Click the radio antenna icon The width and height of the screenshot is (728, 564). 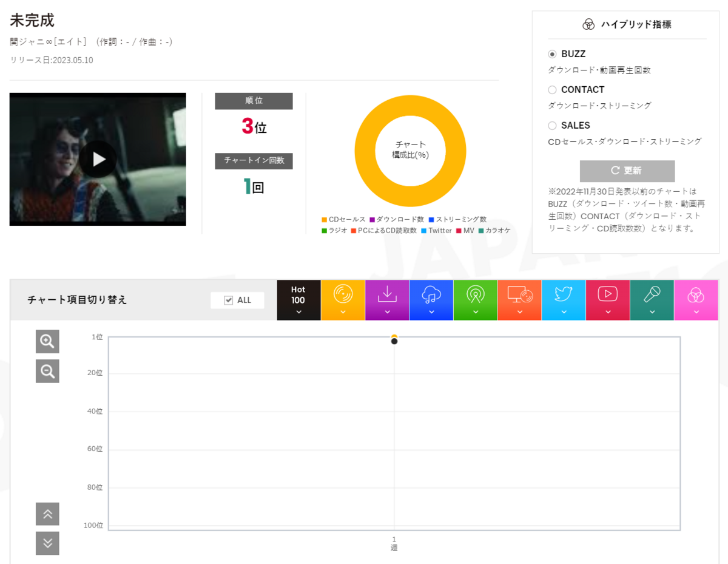tap(476, 294)
